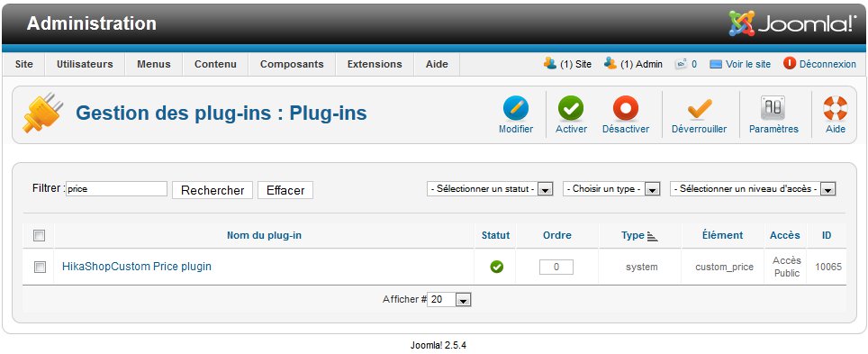Image resolution: width=868 pixels, height=354 pixels.
Task: Click the Type column sort icon
Action: [652, 237]
